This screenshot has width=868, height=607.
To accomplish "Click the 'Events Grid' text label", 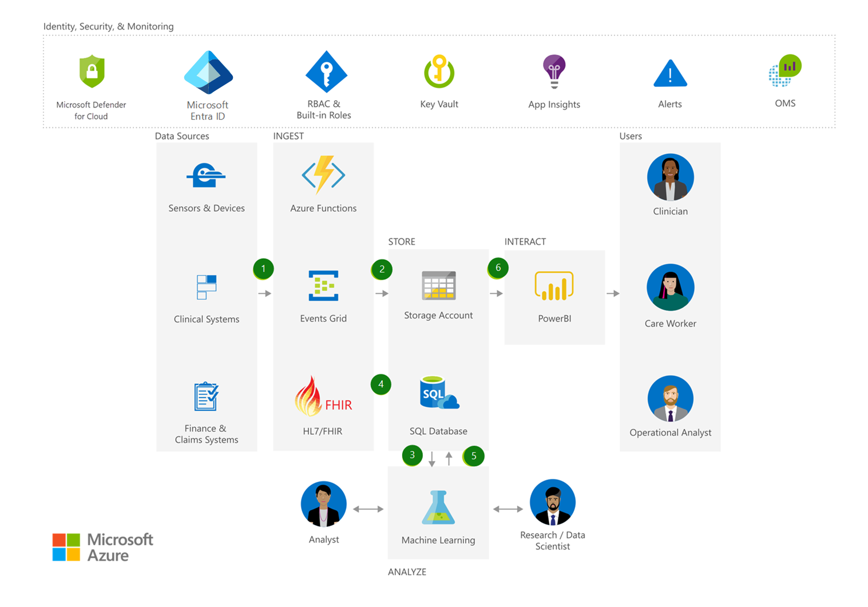I will 323,319.
